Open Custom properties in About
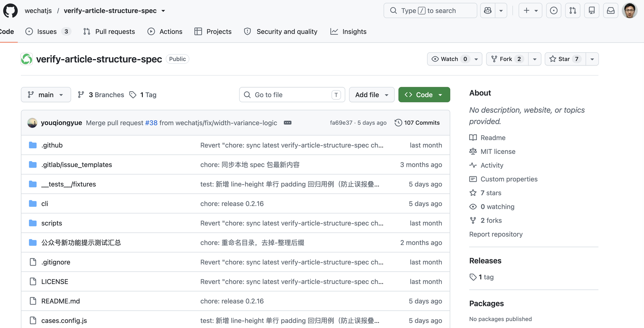 (503, 179)
